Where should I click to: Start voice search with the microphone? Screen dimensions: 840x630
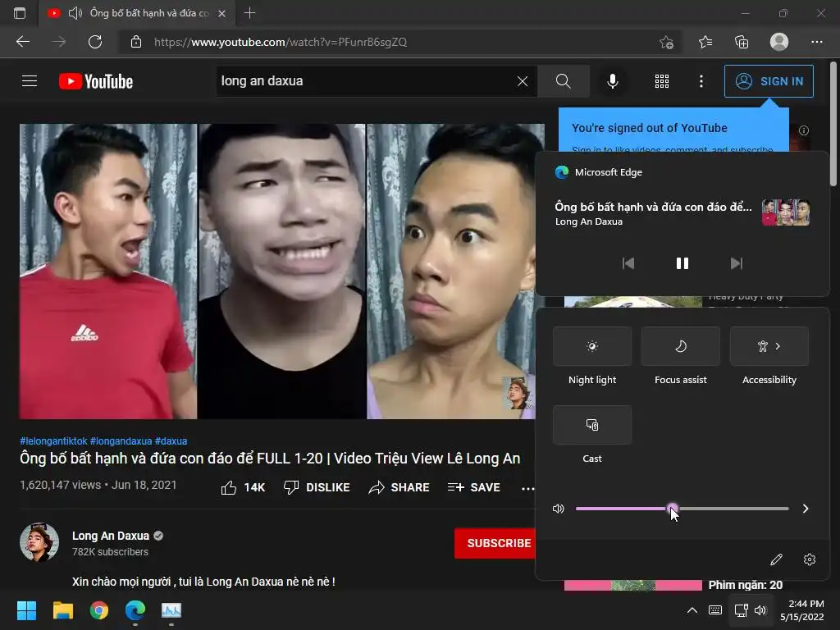coord(612,81)
